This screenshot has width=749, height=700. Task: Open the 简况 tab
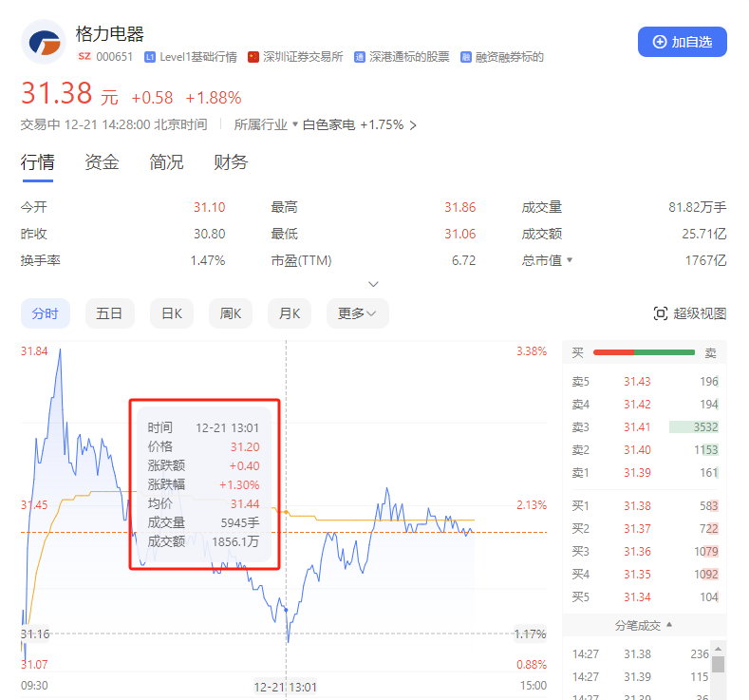(x=166, y=162)
